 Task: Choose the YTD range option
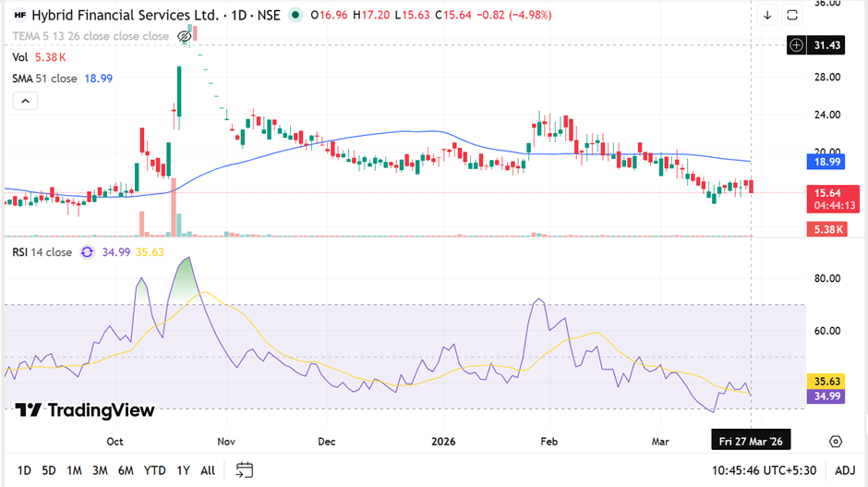(154, 470)
